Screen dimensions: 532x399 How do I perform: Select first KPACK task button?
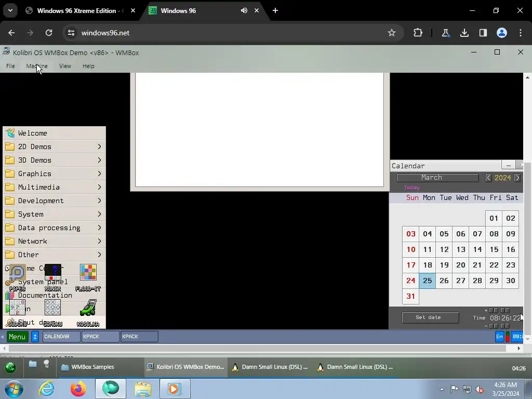click(100, 337)
